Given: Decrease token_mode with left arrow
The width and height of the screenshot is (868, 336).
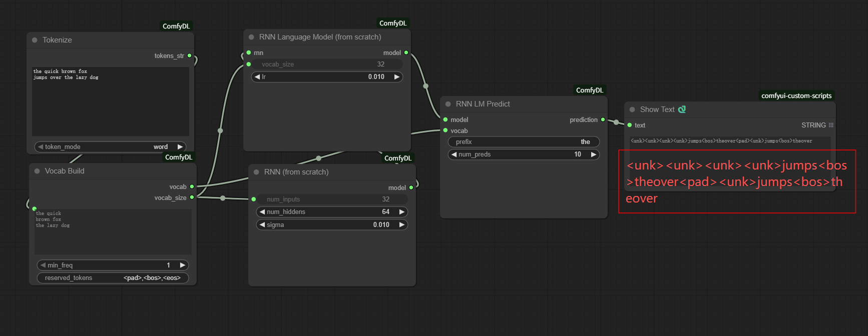Looking at the screenshot, I should click(x=41, y=147).
